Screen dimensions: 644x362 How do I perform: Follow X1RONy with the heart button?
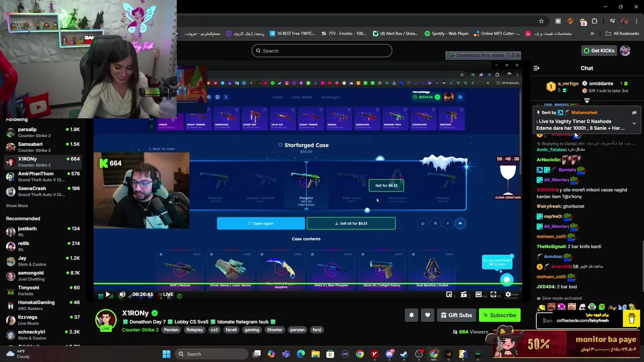428,315
